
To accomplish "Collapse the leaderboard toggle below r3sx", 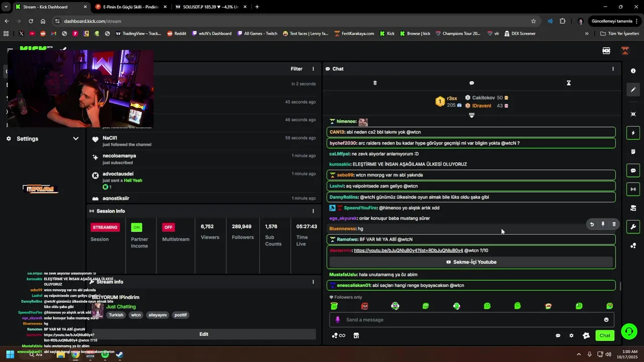I will (x=471, y=115).
